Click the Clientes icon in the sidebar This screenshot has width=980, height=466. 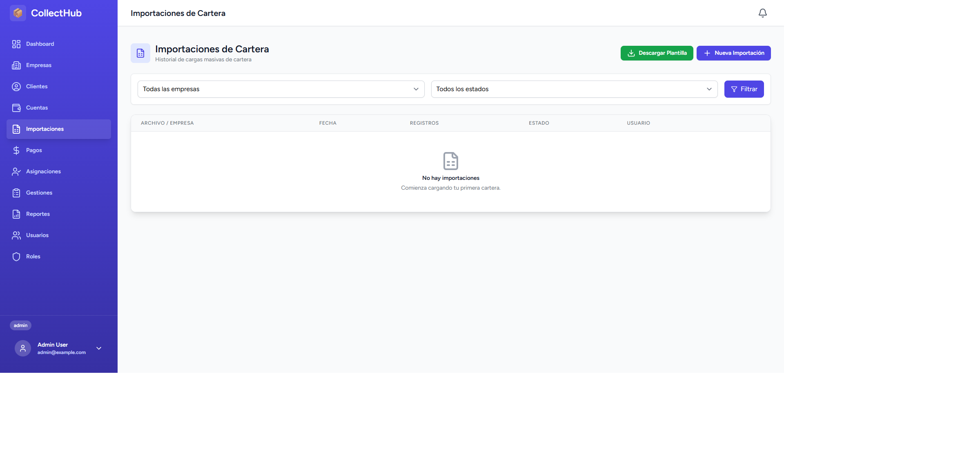click(16, 86)
